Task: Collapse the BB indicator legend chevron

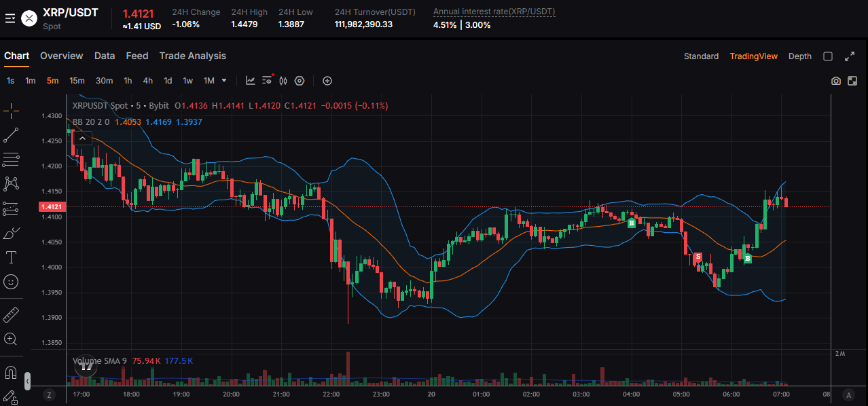Action: [82, 138]
